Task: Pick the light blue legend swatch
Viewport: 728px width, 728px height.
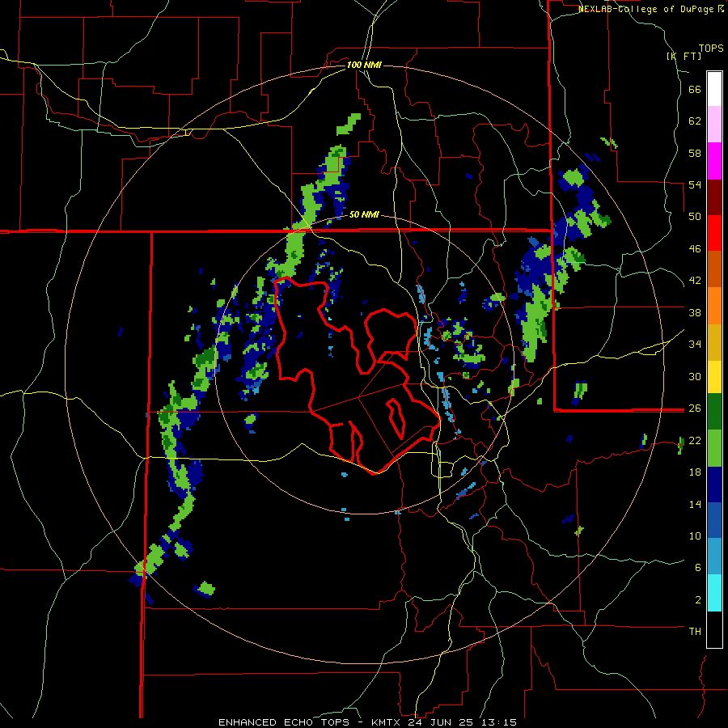Action: (714, 557)
